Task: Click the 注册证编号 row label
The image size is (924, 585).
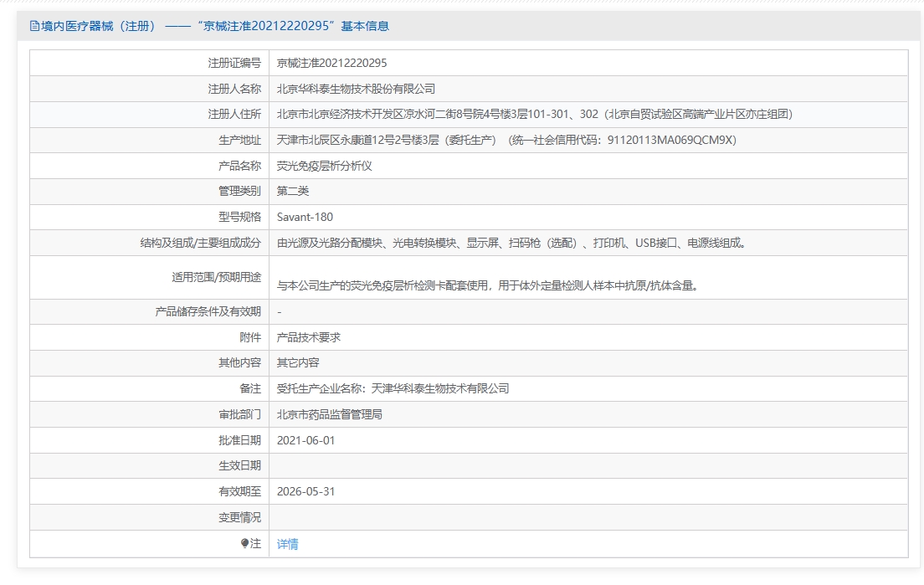Action: tap(234, 63)
